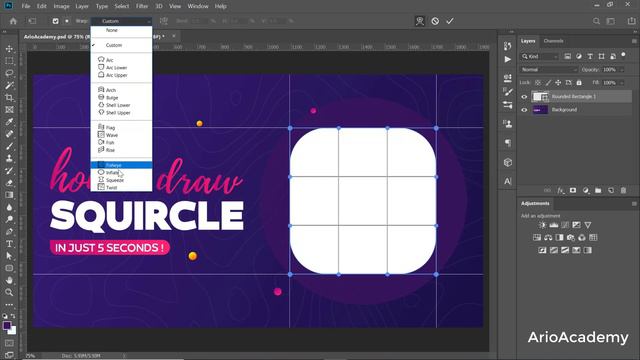
Task: Open the Layers panel menu
Action: [634, 41]
